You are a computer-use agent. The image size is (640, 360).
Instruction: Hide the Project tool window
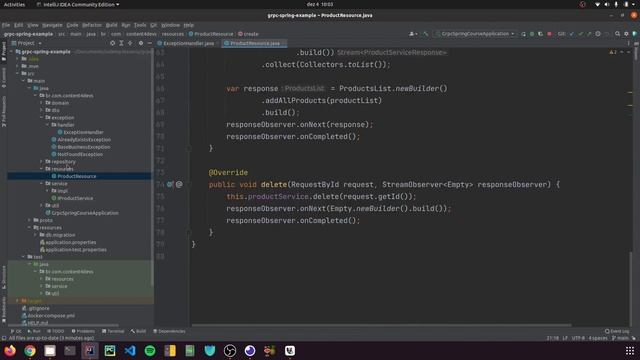pyautogui.click(x=149, y=43)
